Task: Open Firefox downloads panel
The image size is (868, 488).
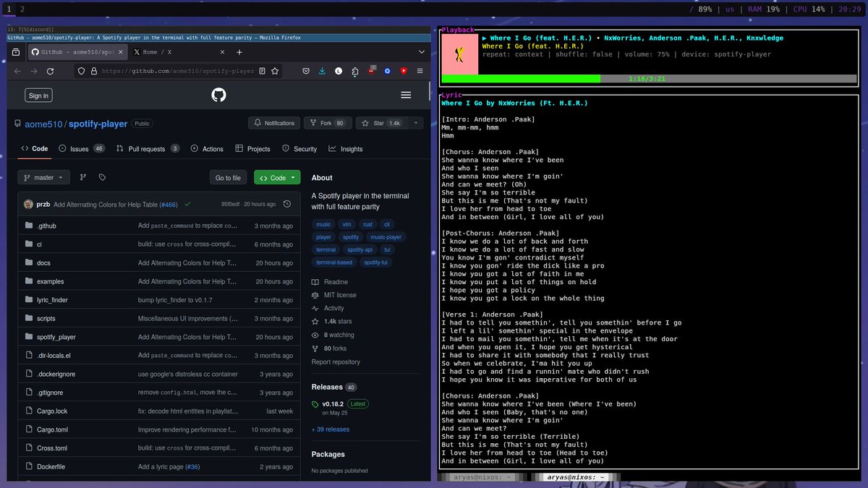Action: click(x=322, y=71)
